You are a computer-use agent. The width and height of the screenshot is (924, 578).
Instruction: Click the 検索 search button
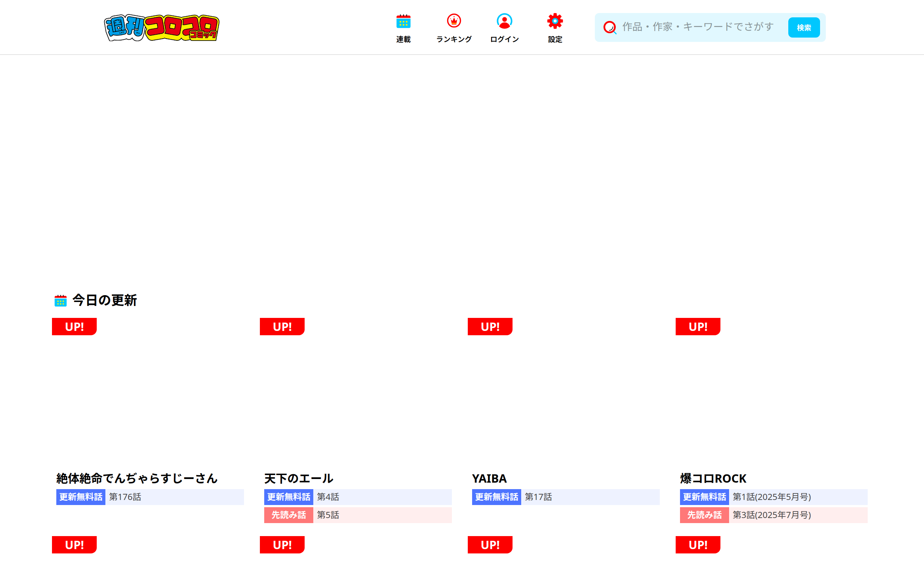pos(804,27)
